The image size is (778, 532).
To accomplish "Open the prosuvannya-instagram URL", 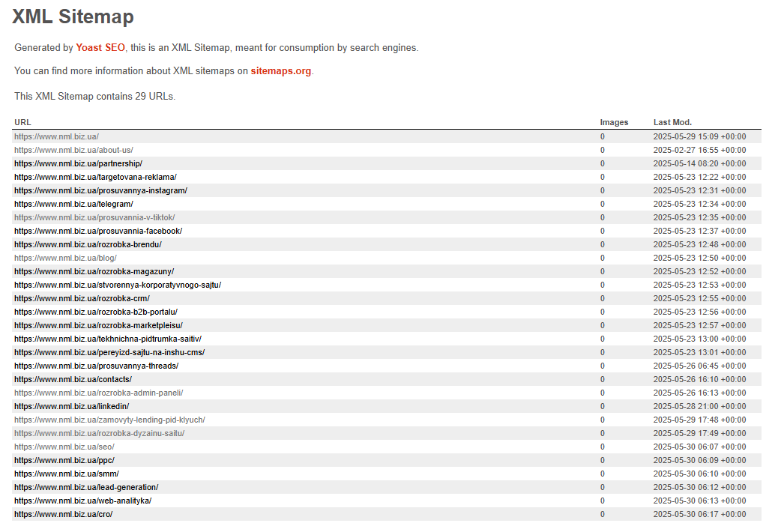I will [x=100, y=190].
